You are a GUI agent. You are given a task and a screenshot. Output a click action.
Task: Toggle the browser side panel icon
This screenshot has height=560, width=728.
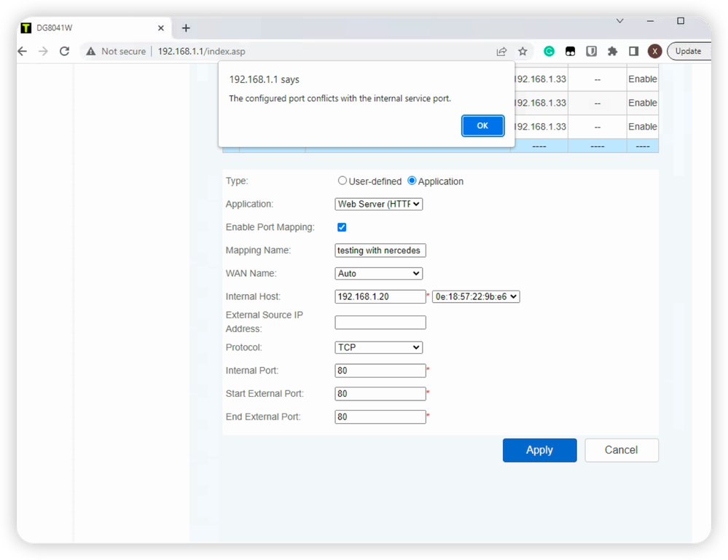pyautogui.click(x=633, y=52)
